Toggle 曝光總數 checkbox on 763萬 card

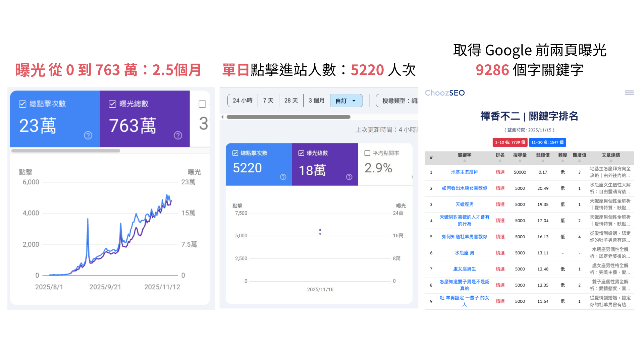(112, 104)
